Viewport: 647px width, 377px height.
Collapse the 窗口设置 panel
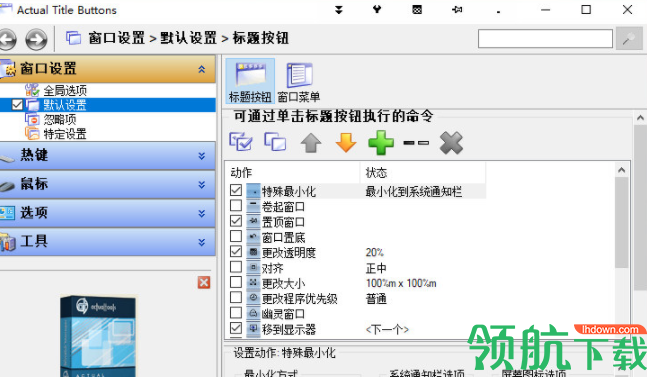(x=201, y=69)
